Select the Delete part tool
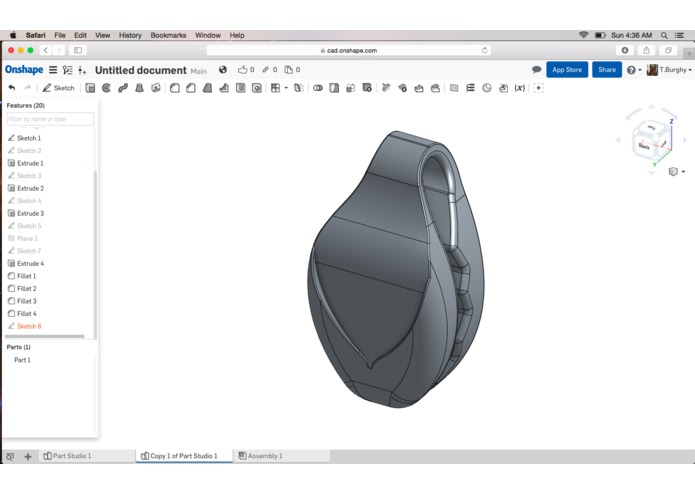The height and width of the screenshot is (494, 695). click(367, 88)
